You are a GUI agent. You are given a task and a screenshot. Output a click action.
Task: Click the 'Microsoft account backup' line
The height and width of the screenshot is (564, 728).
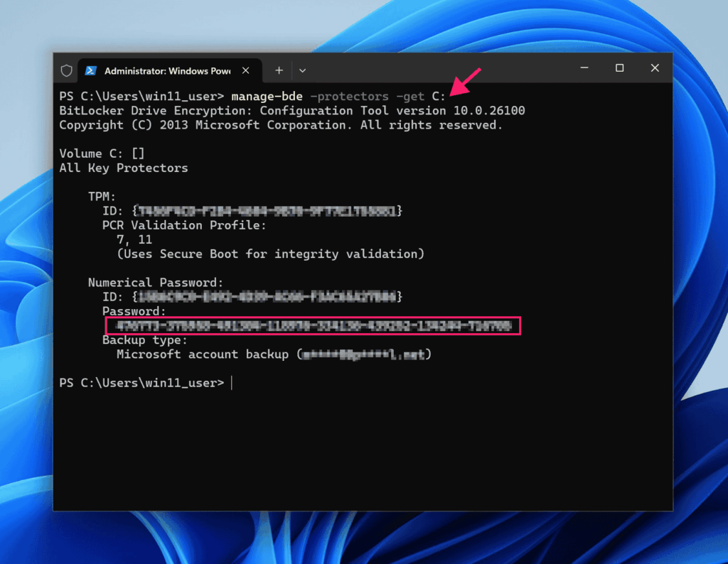coord(274,354)
